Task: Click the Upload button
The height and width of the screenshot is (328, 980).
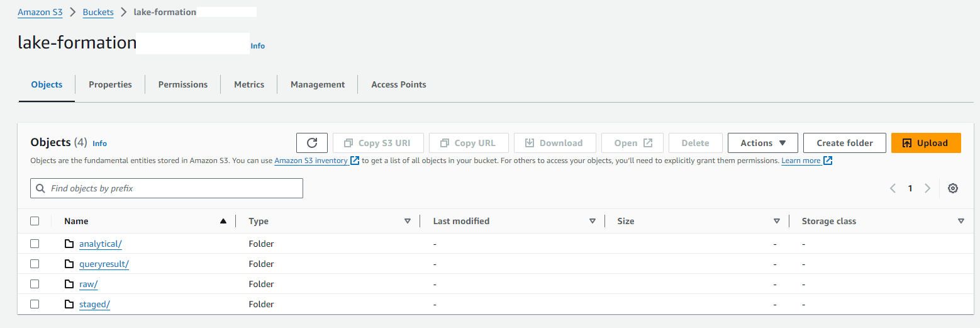Action: pyautogui.click(x=926, y=143)
